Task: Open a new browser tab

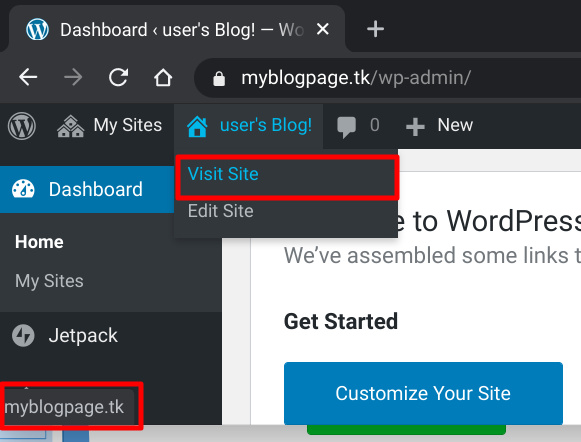Action: click(x=375, y=29)
